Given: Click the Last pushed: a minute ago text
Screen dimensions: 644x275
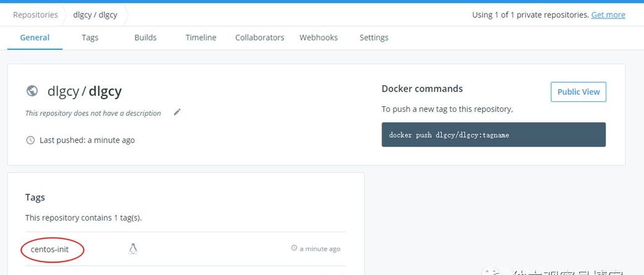Looking at the screenshot, I should 87,140.
